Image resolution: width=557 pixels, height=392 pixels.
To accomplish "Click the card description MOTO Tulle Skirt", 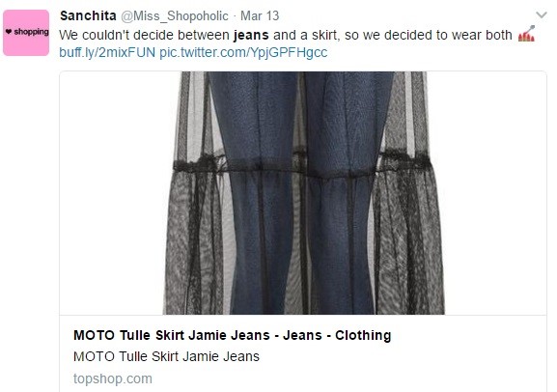I will point(166,356).
